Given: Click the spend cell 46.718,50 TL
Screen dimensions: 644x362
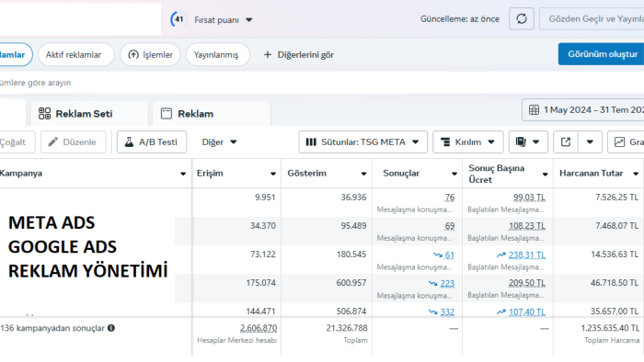Looking at the screenshot, I should [615, 283].
